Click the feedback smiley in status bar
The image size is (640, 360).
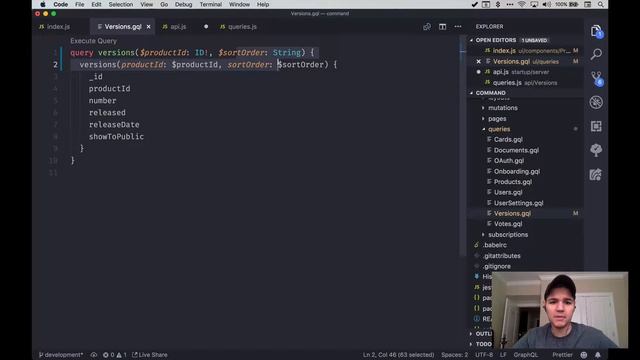(584, 355)
